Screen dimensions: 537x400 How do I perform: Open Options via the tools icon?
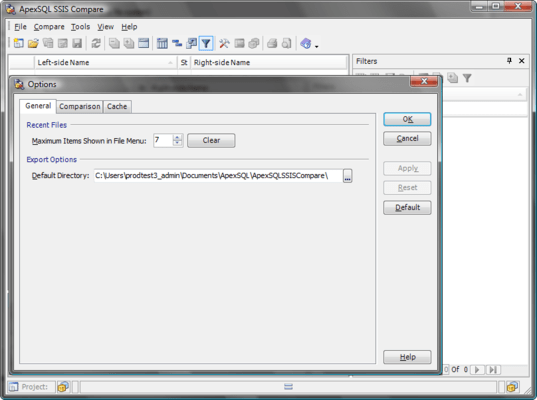(224, 43)
